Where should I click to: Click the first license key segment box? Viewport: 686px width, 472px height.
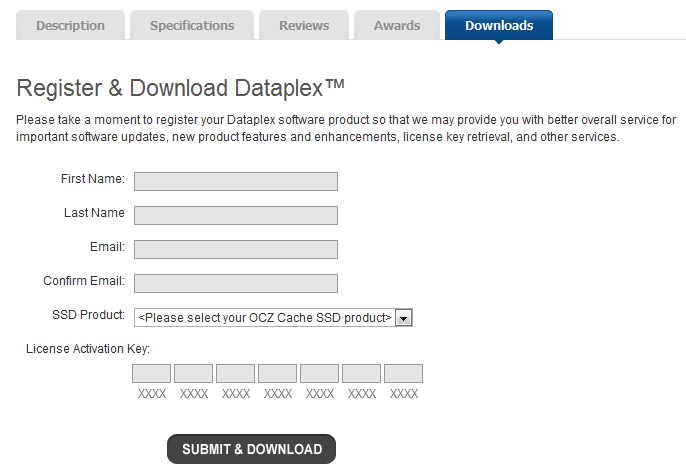click(151, 374)
